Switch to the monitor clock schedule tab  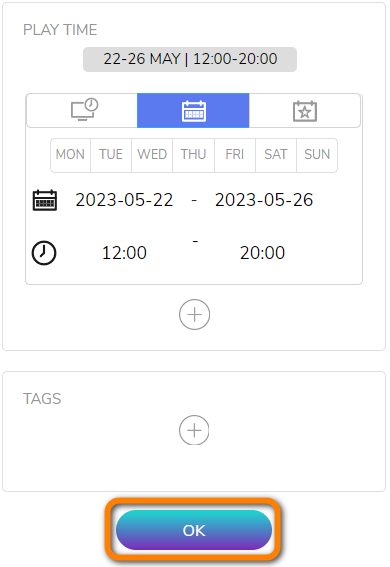(x=82, y=110)
